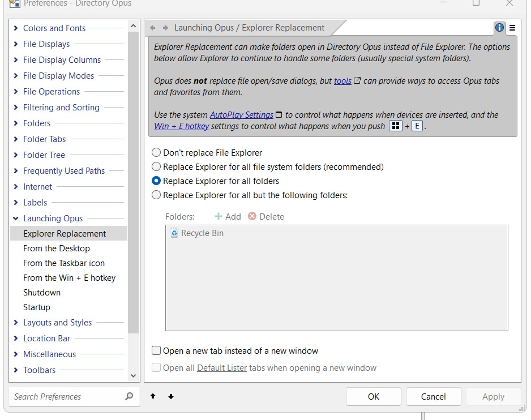Viewport: 531px width, 420px height.
Task: Click the forward arrow in page header
Action: tap(165, 28)
